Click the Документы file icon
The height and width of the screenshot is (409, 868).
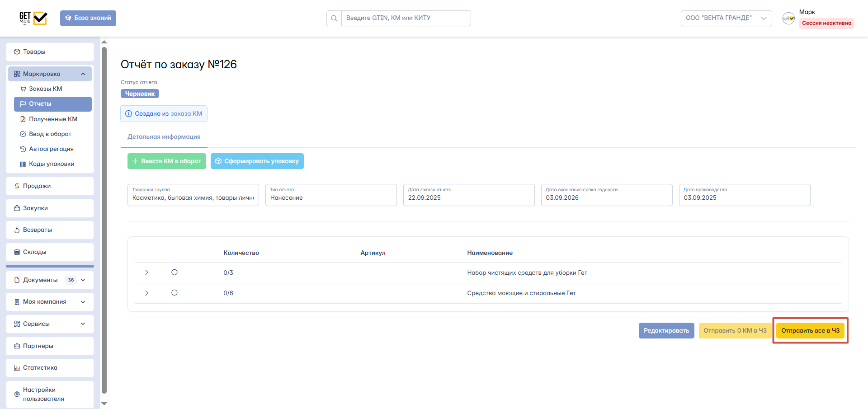pyautogui.click(x=17, y=280)
